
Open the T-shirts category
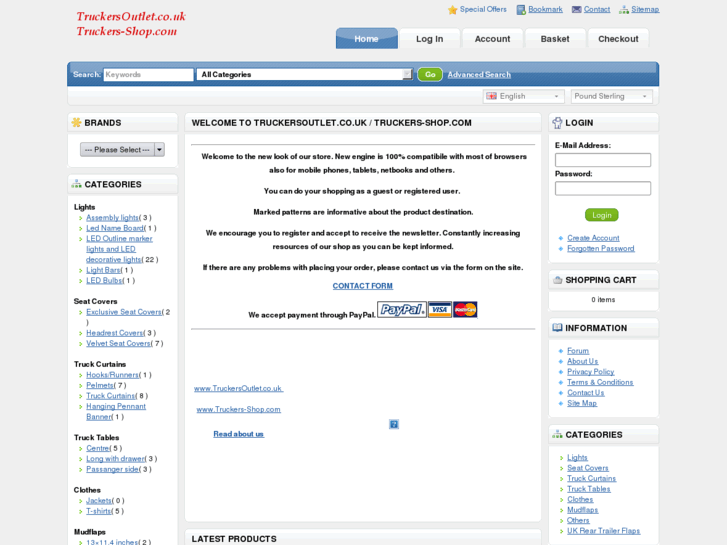point(99,511)
